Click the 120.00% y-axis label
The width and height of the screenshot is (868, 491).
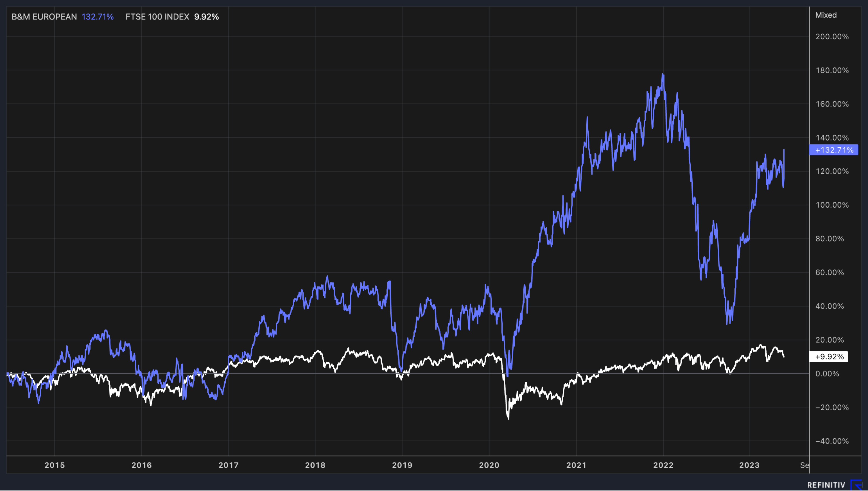point(832,171)
